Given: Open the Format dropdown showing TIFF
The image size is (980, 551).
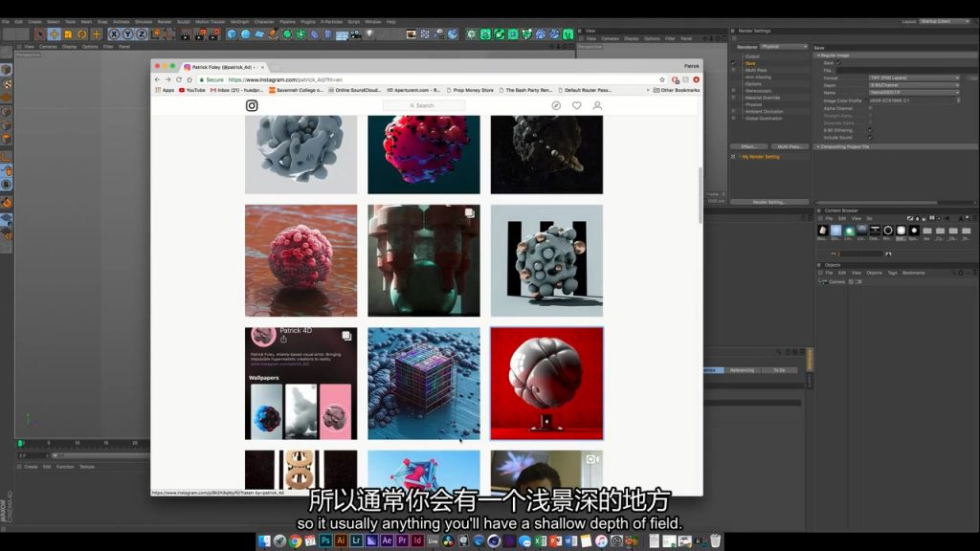Looking at the screenshot, I should click(x=914, y=78).
